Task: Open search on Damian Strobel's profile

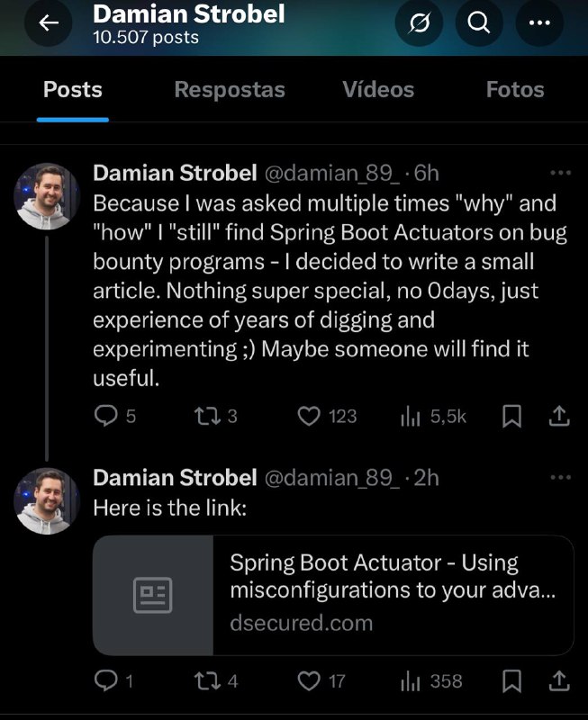Action: (479, 23)
